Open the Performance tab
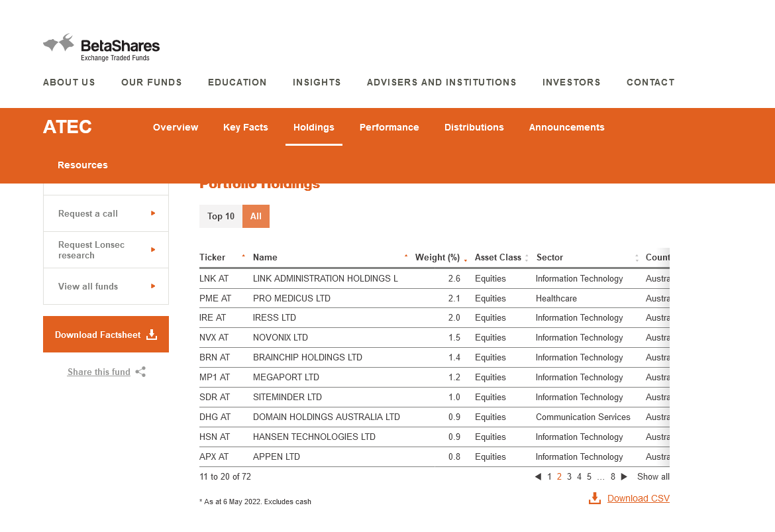775x532 pixels. 389,127
